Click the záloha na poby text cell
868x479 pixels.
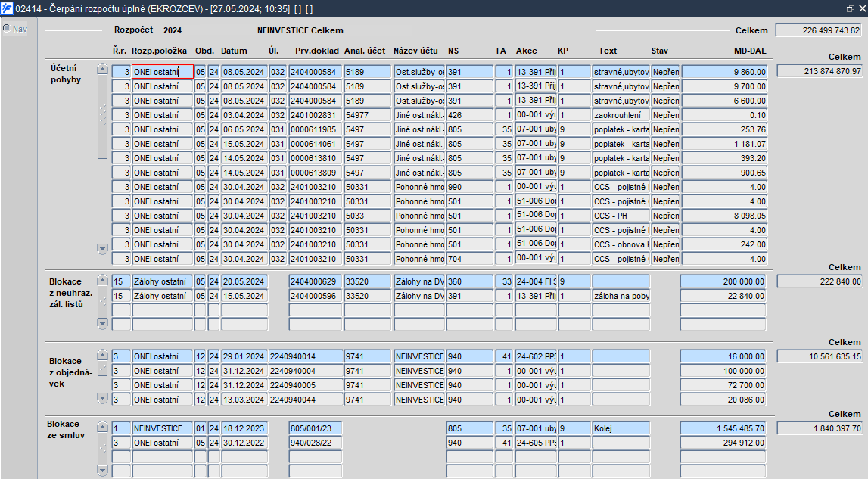(621, 297)
